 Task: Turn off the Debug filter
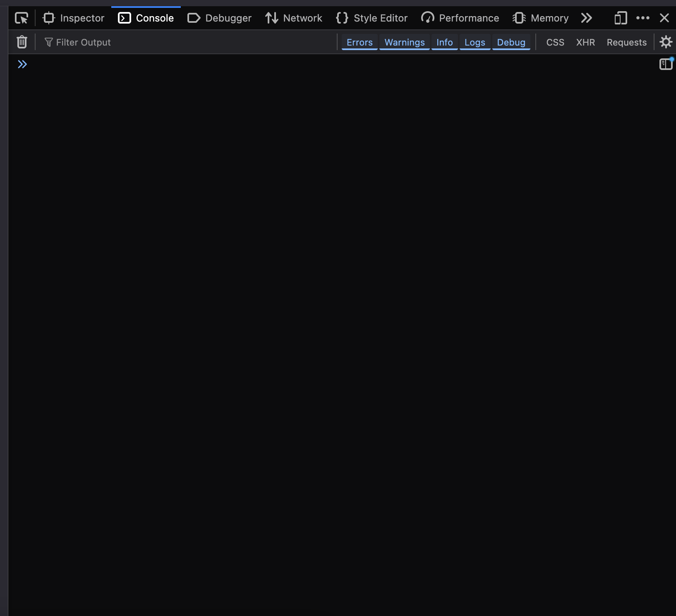[x=511, y=42]
